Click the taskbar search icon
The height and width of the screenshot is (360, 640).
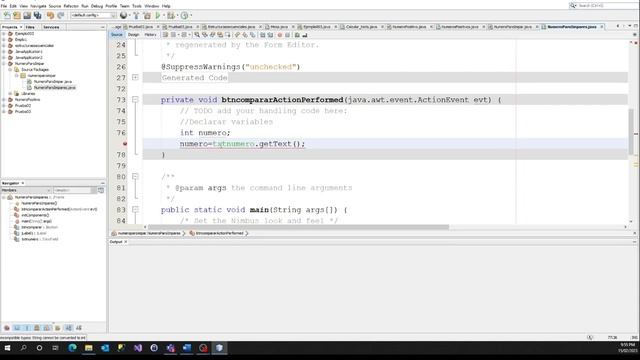(23, 348)
